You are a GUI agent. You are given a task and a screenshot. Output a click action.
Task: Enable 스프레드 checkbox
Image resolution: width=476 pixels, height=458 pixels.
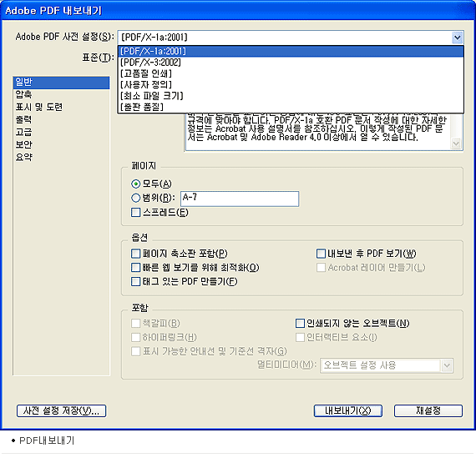135,213
